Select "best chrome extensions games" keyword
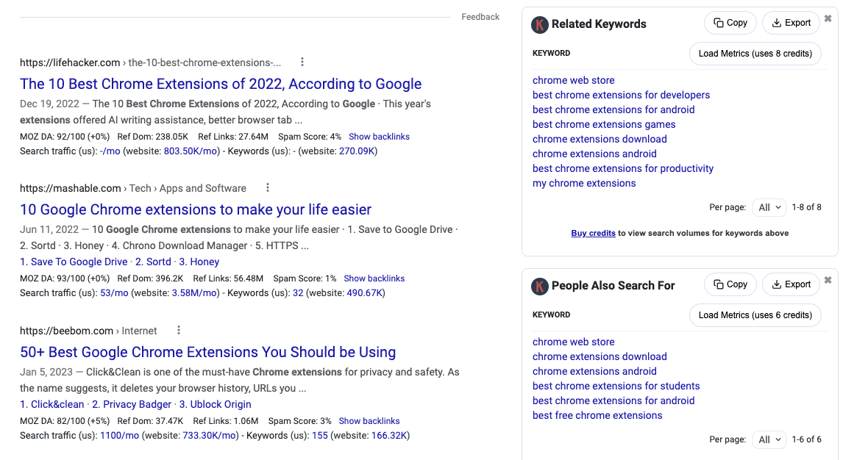The image size is (868, 460). click(x=604, y=124)
